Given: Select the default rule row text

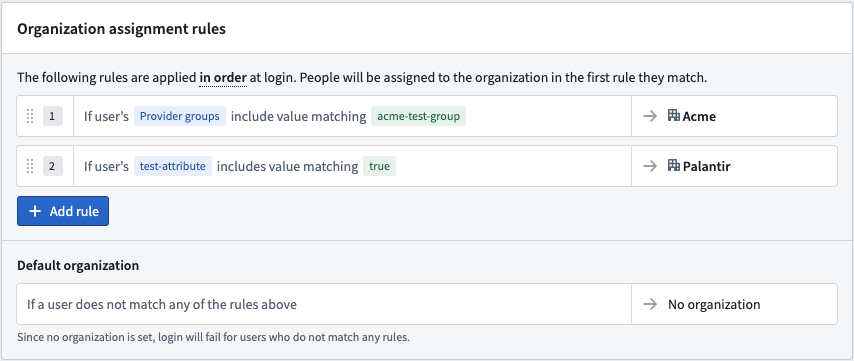Looking at the screenshot, I should (x=162, y=304).
